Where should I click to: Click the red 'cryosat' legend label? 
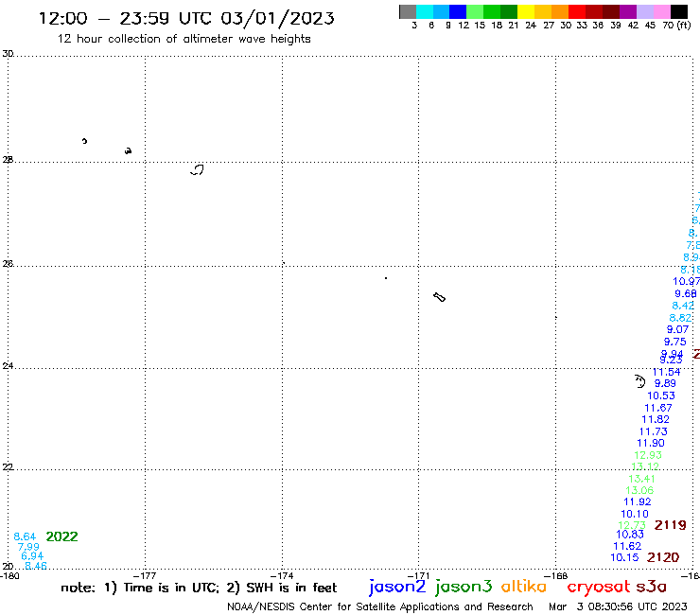pos(599,587)
